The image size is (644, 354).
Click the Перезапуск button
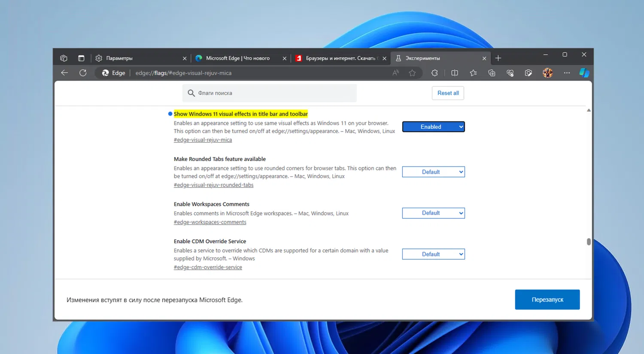point(547,300)
